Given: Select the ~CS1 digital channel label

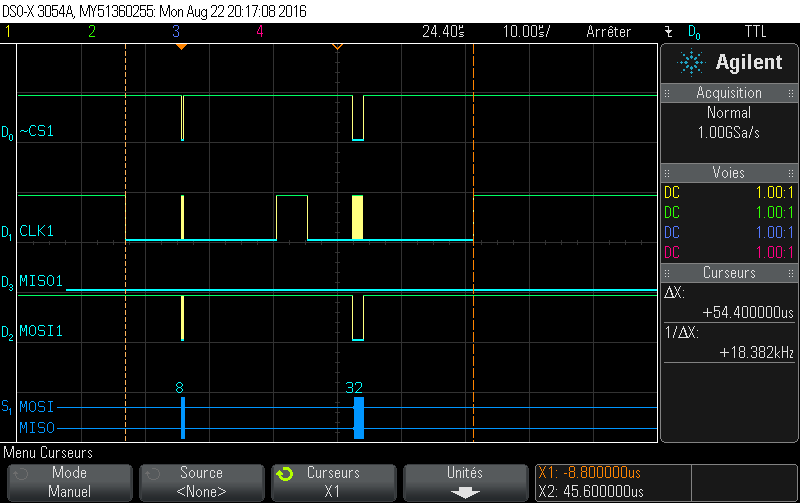Looking at the screenshot, I should (x=36, y=131).
